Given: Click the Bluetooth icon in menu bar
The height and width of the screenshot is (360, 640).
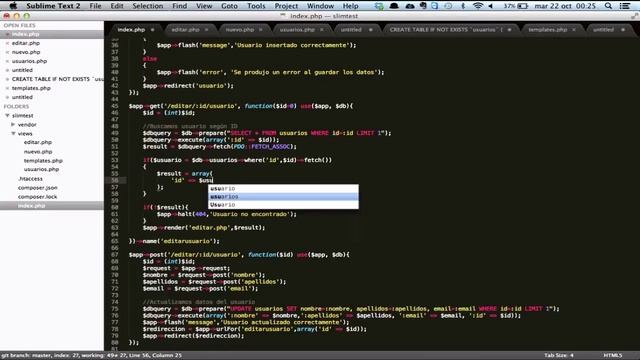Looking at the screenshot, I should pyautogui.click(x=463, y=6).
